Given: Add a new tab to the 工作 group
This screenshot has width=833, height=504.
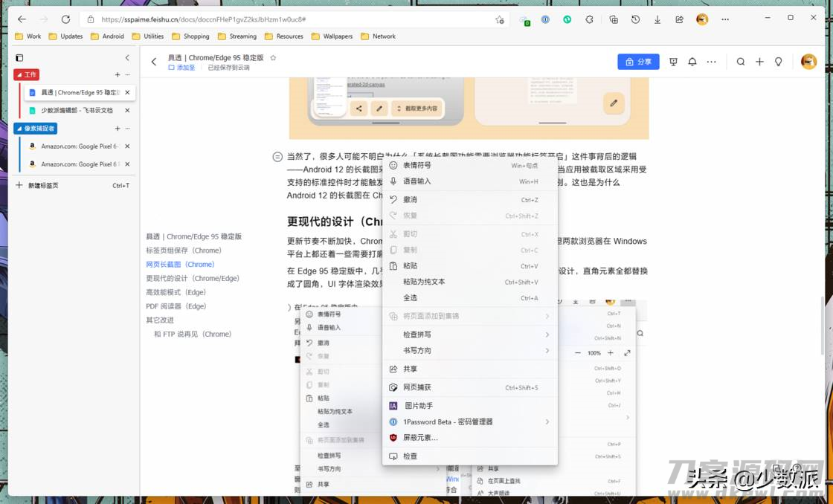Looking at the screenshot, I should tap(118, 75).
